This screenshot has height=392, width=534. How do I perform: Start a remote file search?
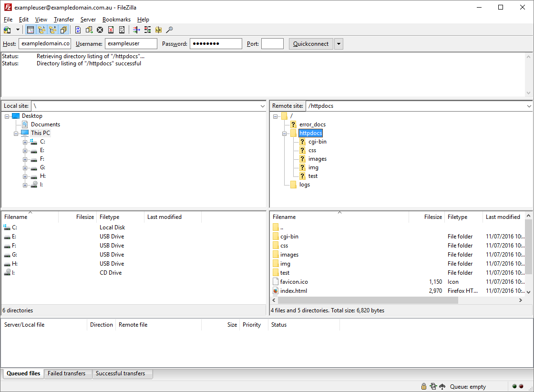click(x=169, y=30)
